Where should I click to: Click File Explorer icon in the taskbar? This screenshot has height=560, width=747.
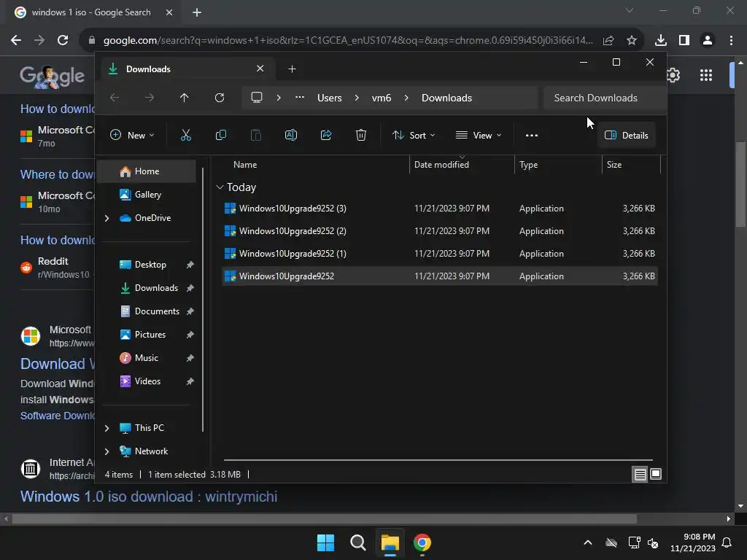[x=390, y=542]
